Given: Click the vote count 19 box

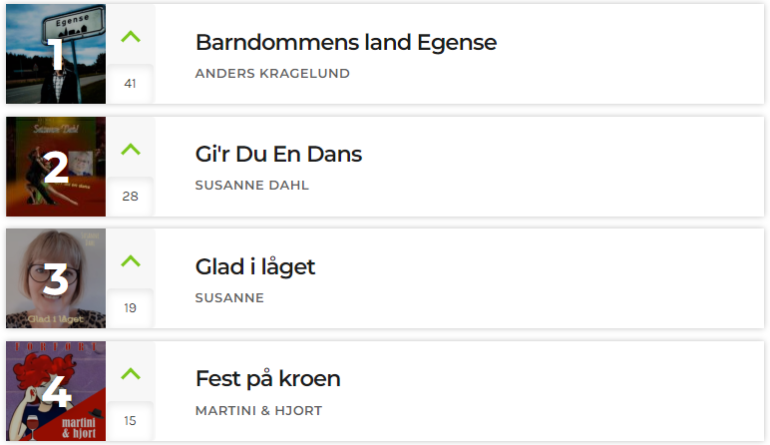Looking at the screenshot, I should tap(130, 308).
